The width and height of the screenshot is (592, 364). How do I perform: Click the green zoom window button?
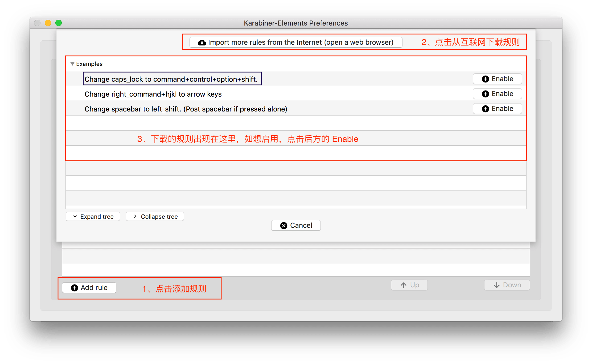[59, 23]
